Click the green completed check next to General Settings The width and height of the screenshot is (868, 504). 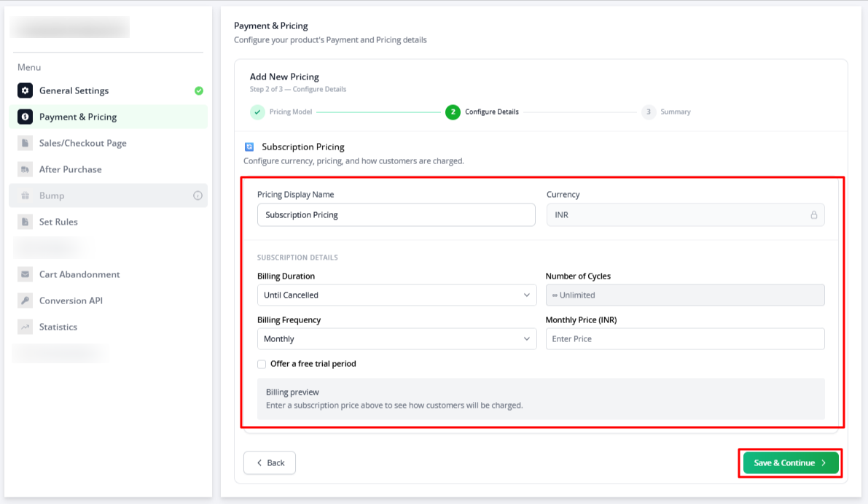click(199, 91)
